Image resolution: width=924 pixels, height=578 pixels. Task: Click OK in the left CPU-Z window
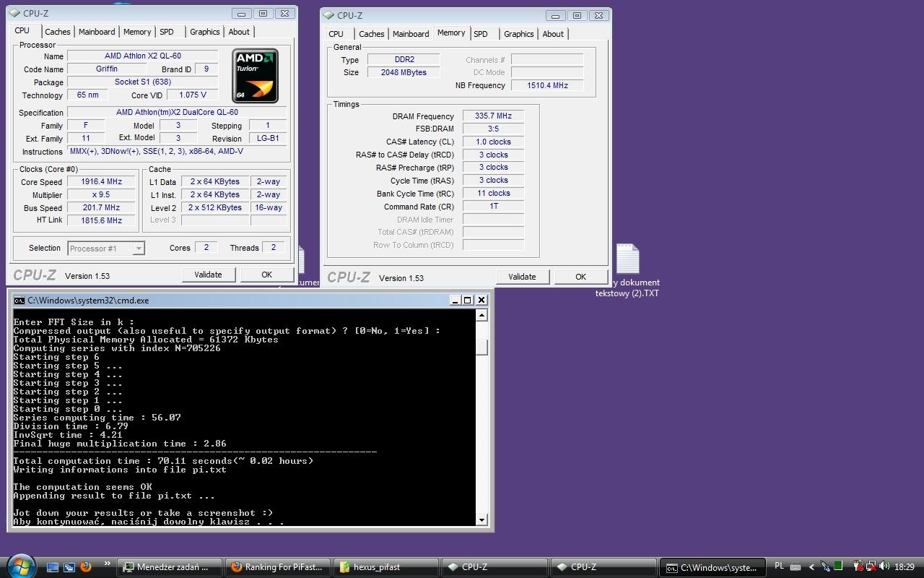tap(266, 275)
